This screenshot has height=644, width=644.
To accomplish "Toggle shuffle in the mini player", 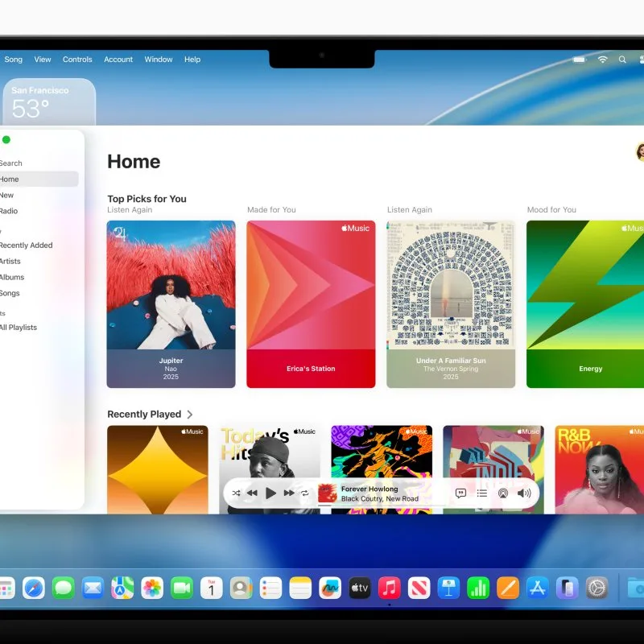I will [x=236, y=493].
